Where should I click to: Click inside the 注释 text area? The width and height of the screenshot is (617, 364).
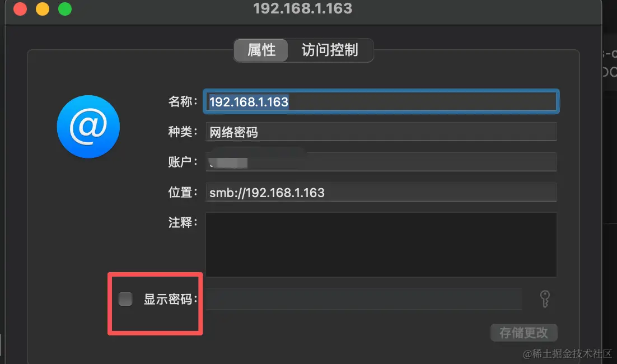point(381,245)
